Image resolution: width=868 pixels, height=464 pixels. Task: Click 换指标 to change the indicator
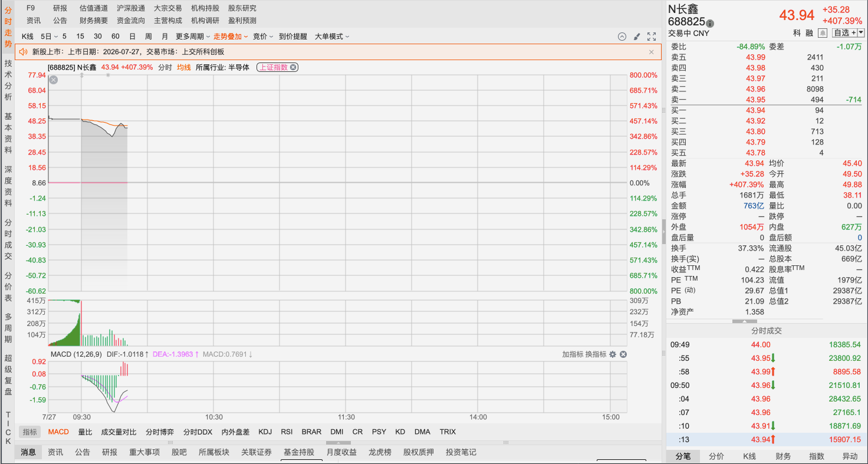click(x=596, y=354)
